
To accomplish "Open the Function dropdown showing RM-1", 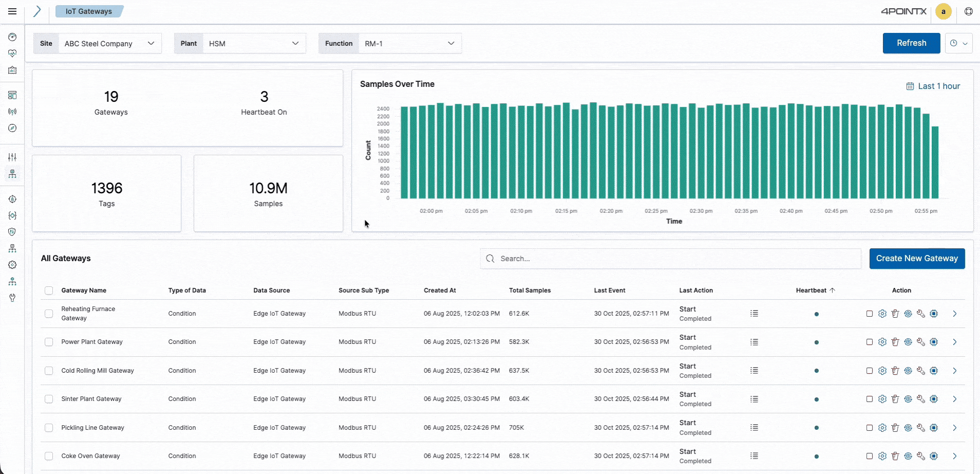I will pos(409,43).
